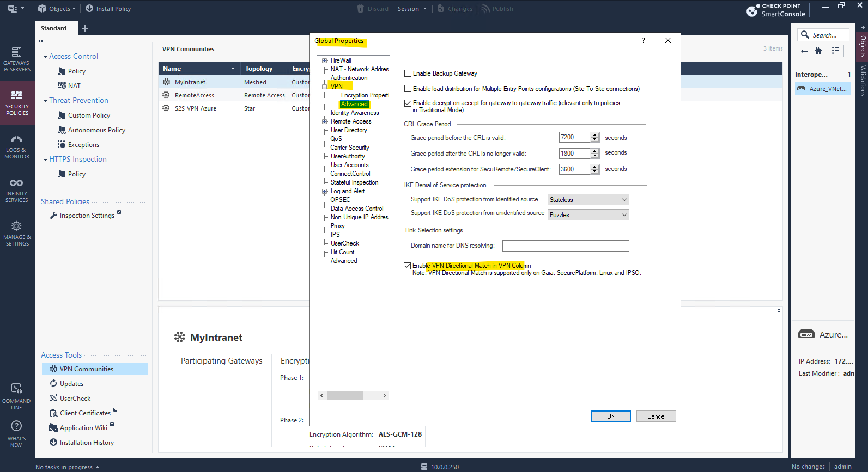Increase grace period before CRL valid
Screen dimensions: 868x472
pyautogui.click(x=595, y=135)
